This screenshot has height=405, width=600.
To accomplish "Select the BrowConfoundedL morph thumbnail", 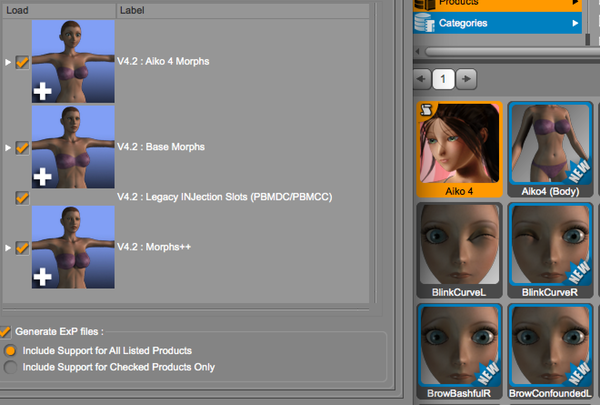I will click(x=550, y=351).
